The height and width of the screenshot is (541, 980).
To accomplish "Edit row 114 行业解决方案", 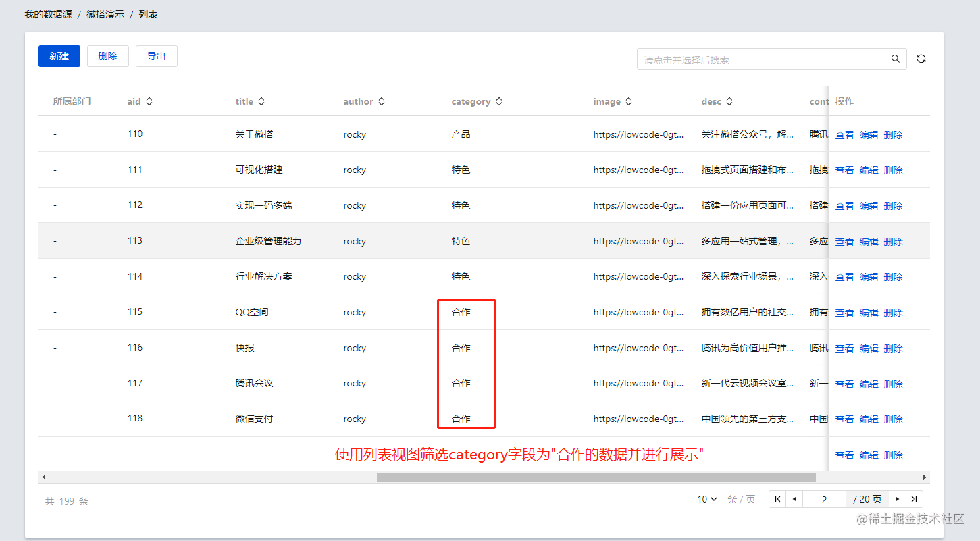I will coord(869,277).
